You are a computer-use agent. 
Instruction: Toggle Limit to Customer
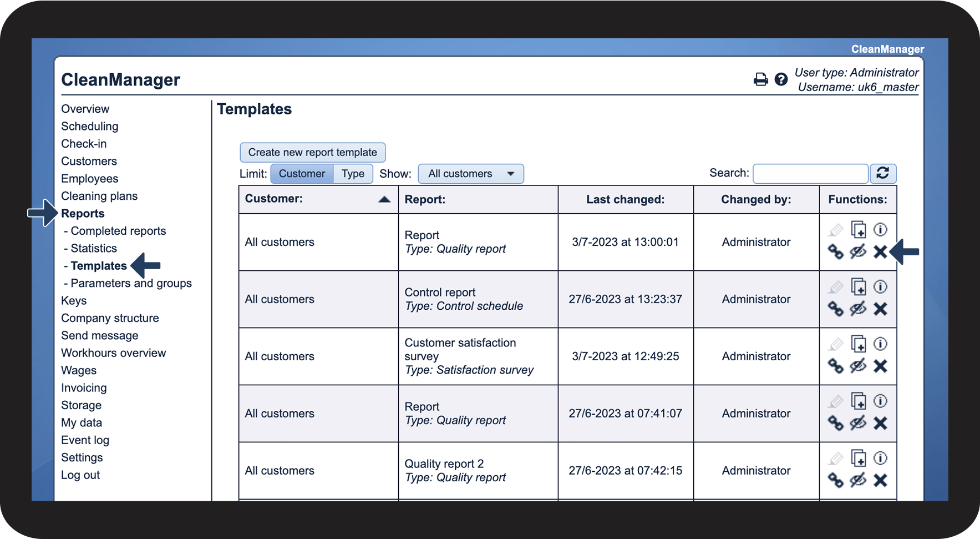(302, 174)
